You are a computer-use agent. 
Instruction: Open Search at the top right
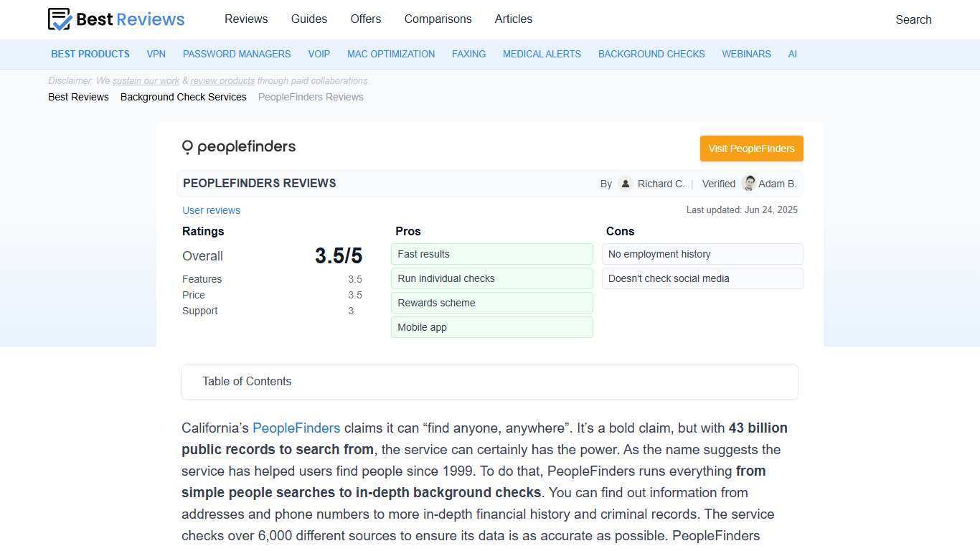point(913,19)
